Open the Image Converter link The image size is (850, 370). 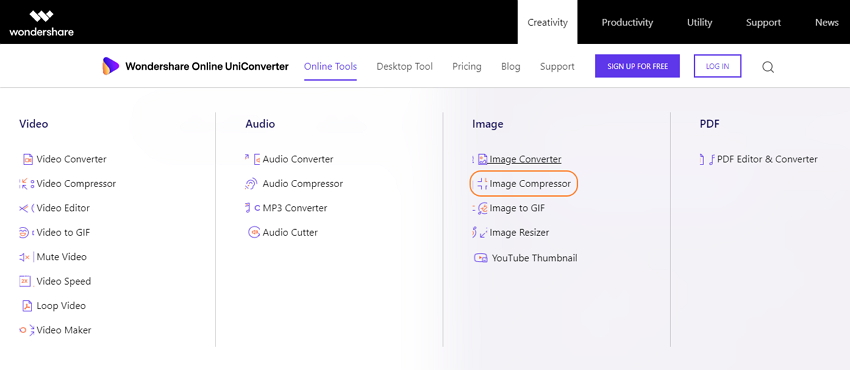pos(525,159)
